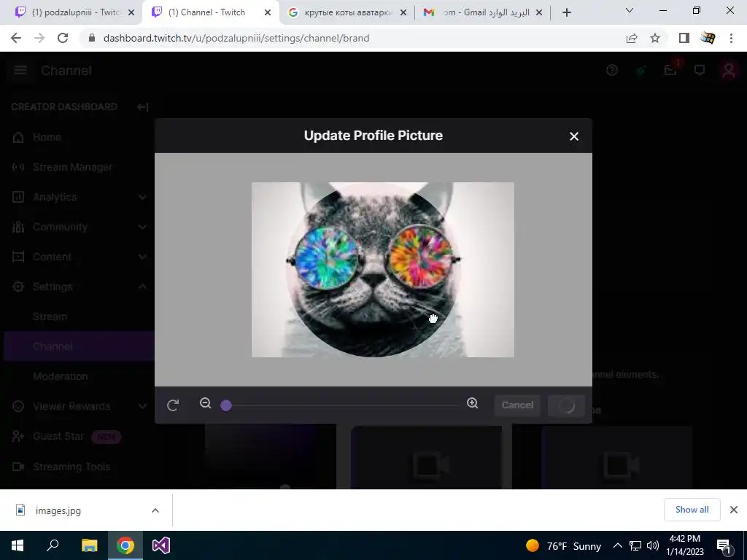
Task: Open Visual Studio from taskbar
Action: (x=161, y=545)
